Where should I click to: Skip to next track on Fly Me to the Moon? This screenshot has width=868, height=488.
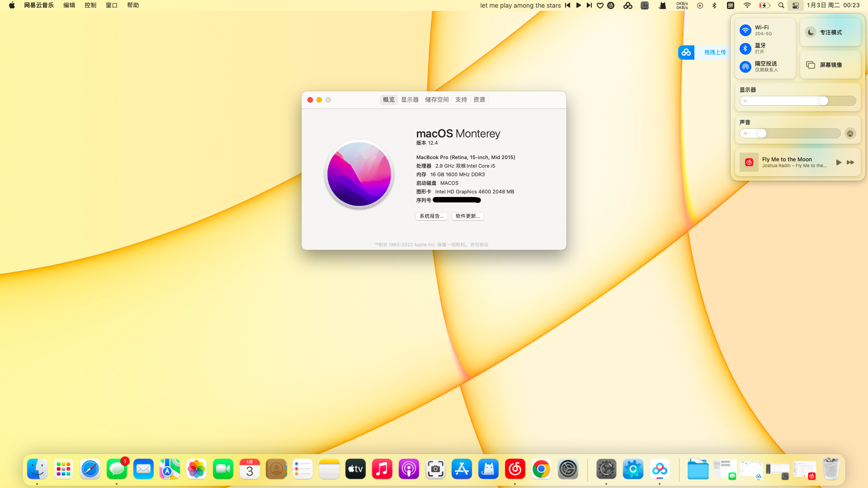point(851,162)
